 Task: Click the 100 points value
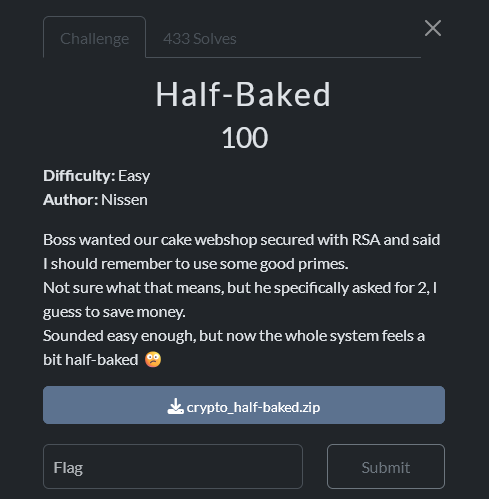(244, 138)
